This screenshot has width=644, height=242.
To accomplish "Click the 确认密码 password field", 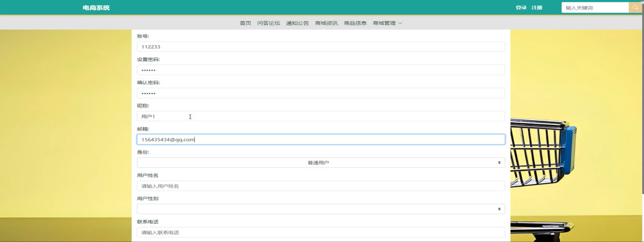I will tap(321, 93).
